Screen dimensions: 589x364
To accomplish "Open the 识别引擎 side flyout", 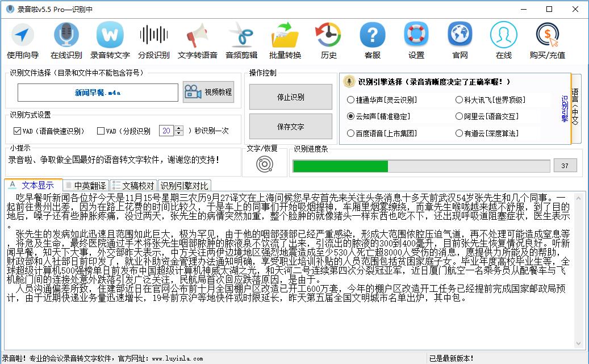I will 564,108.
